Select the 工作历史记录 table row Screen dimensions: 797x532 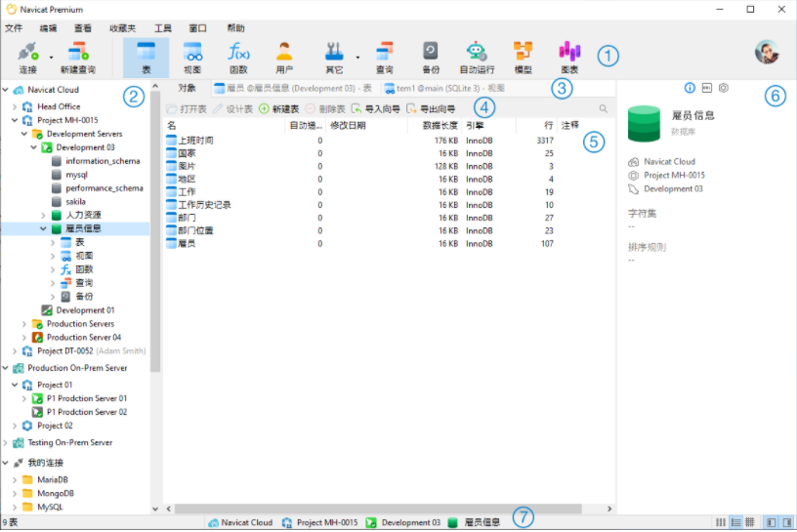pos(390,205)
